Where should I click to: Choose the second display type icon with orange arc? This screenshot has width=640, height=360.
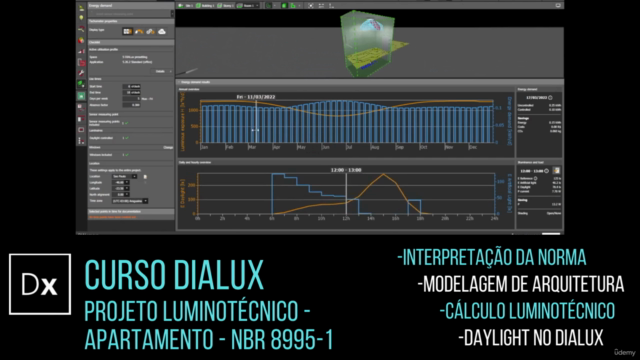click(139, 31)
